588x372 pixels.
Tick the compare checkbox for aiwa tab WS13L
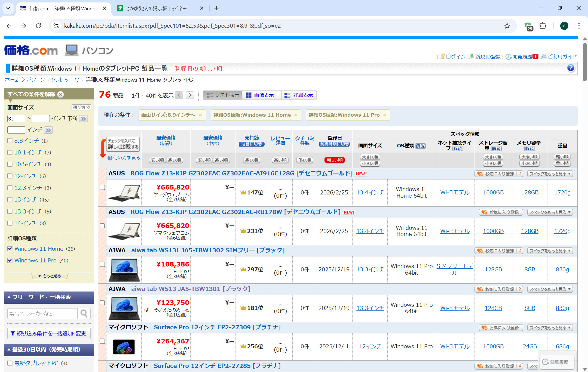click(x=102, y=264)
